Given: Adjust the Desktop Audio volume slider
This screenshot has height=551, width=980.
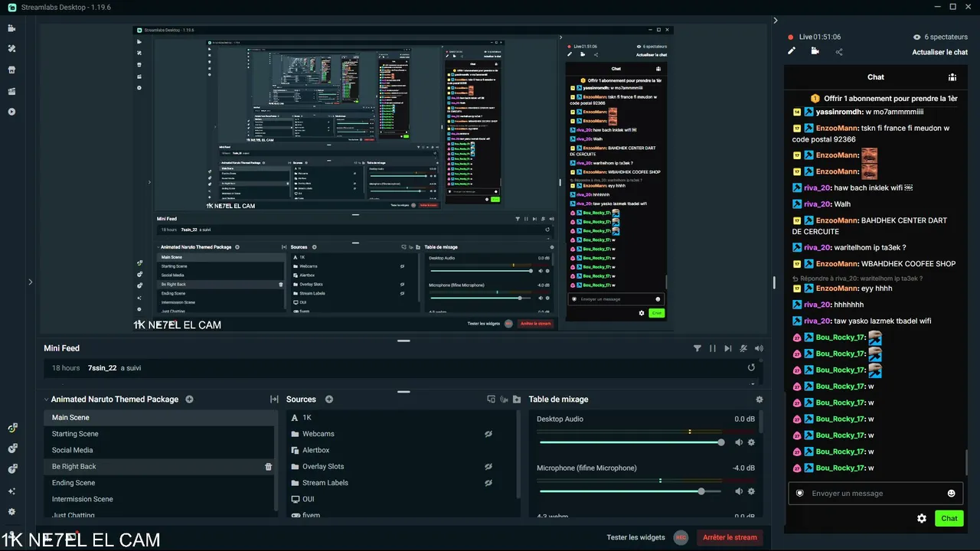Looking at the screenshot, I should coord(630,442).
